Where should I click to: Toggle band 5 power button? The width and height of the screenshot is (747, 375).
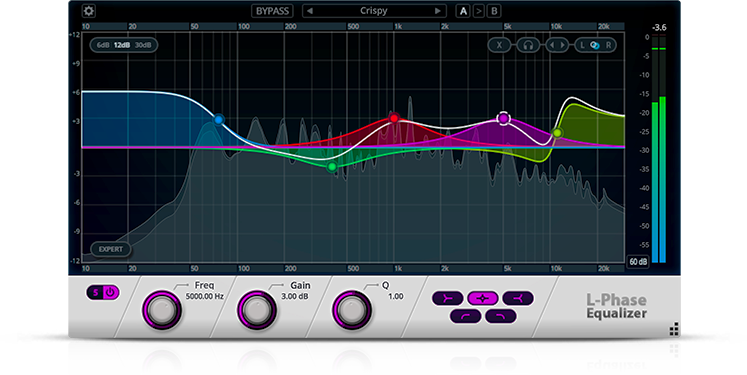click(x=111, y=293)
